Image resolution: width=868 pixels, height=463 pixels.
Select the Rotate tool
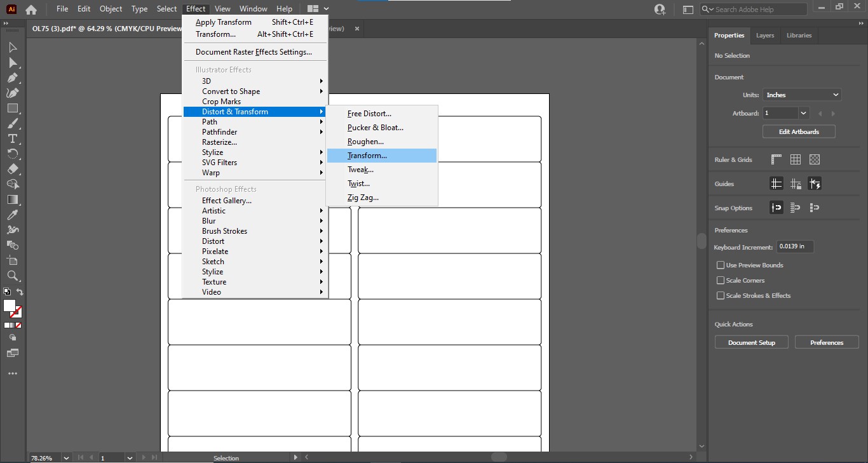tap(13, 154)
